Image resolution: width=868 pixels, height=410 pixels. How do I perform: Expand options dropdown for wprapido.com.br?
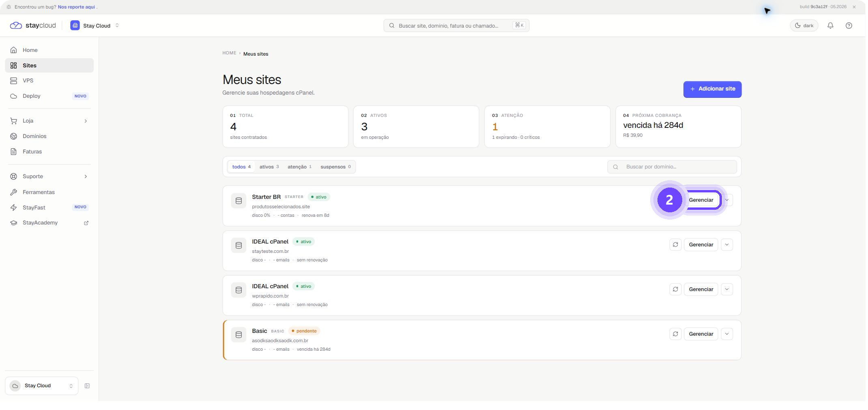click(727, 289)
